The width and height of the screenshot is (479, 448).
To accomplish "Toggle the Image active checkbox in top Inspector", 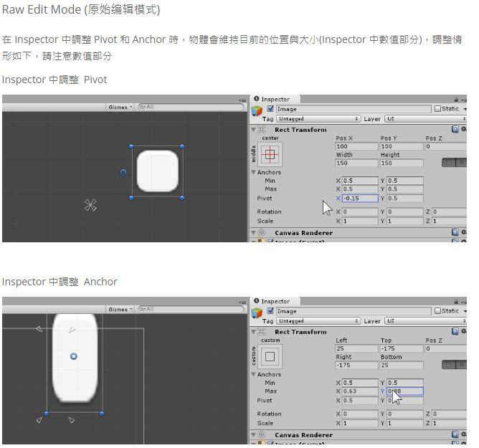I will [x=270, y=109].
